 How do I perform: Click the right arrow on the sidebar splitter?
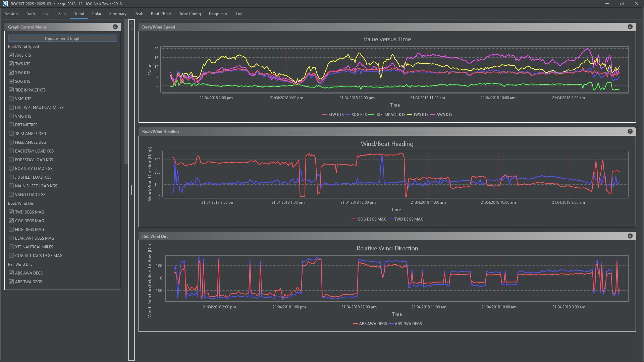pos(131,29)
